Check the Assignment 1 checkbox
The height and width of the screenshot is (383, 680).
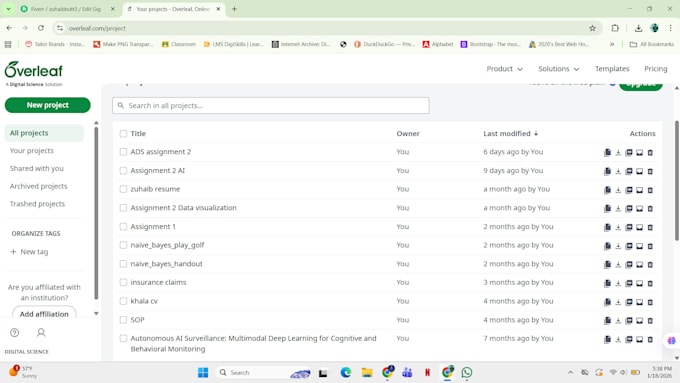(123, 226)
